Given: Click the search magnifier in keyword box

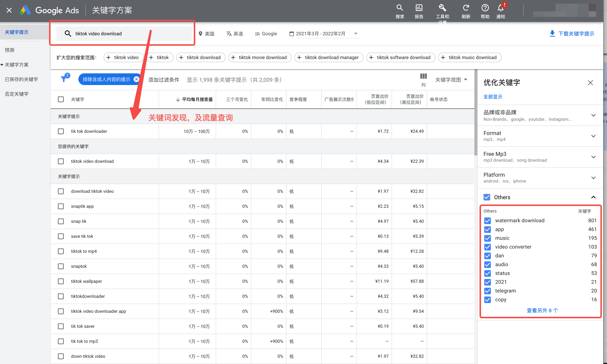Looking at the screenshot, I should coord(68,34).
